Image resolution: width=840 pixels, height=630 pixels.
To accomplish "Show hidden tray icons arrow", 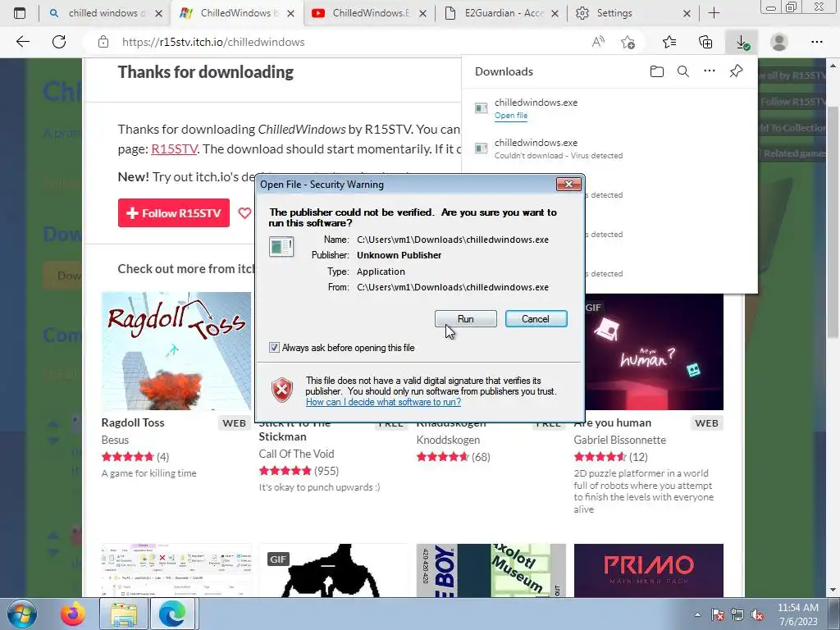I will (x=697, y=614).
